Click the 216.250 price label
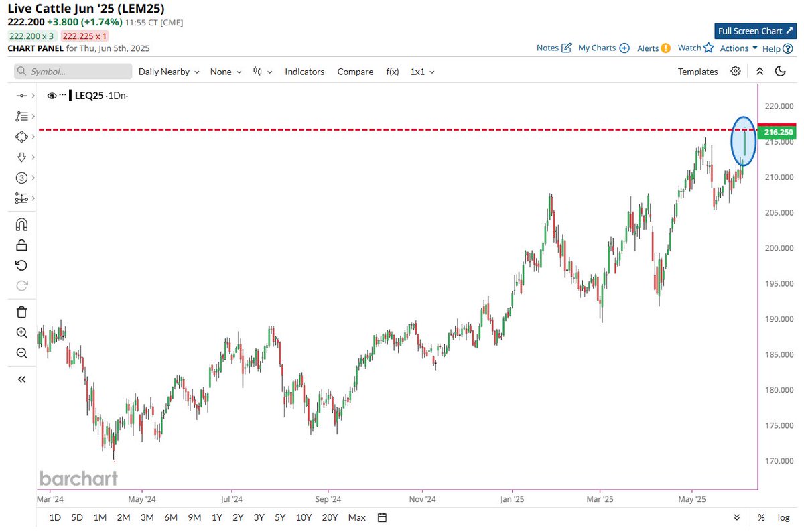 click(x=777, y=133)
